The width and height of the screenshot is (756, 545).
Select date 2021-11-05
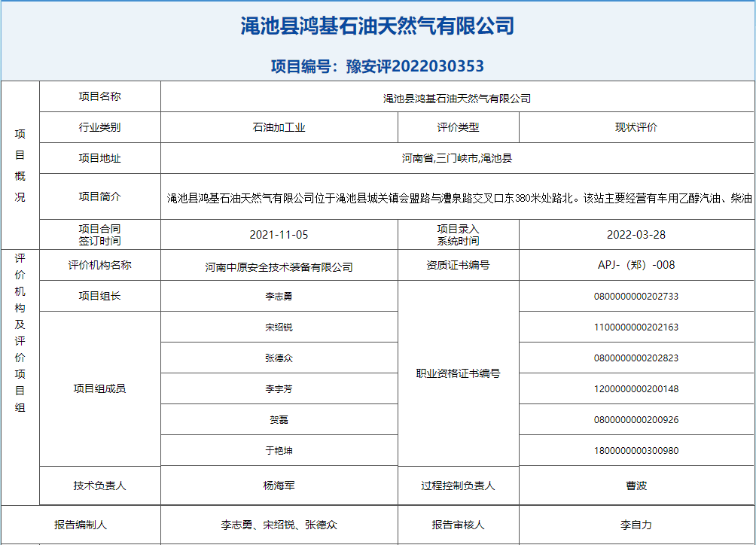[279, 235]
